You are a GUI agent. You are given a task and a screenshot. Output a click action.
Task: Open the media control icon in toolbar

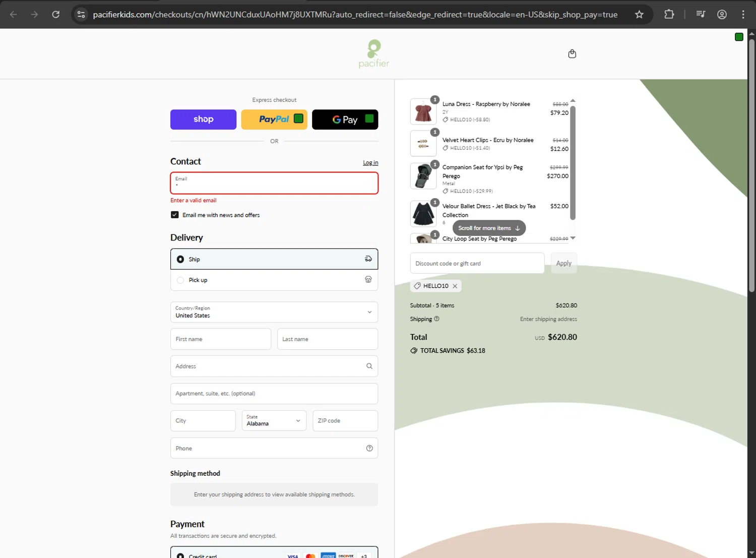[x=701, y=15]
